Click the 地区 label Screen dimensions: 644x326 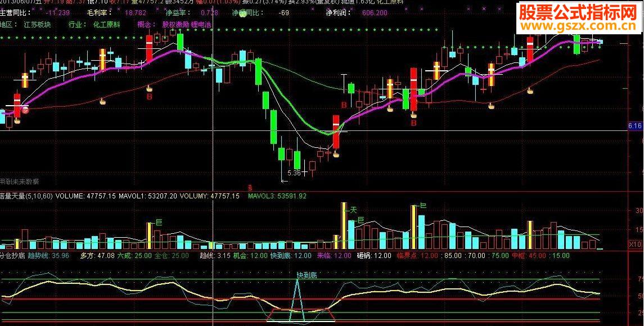point(7,25)
